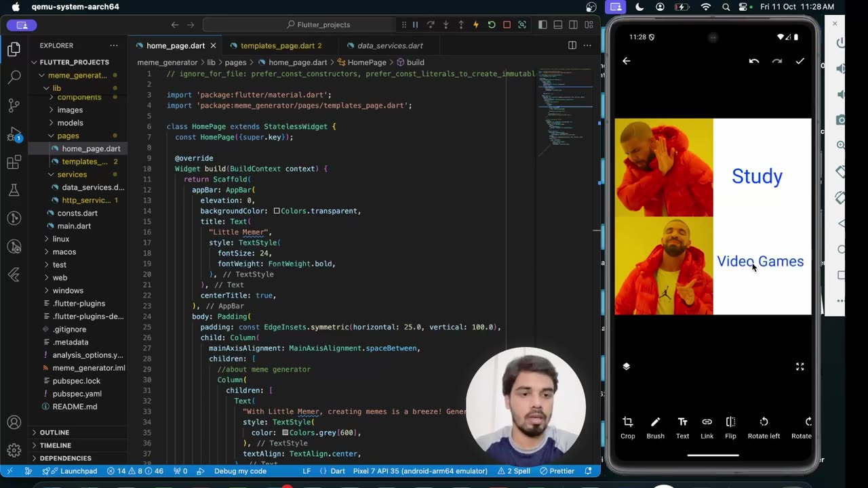Open the Explorer view in the activity bar

coord(14,49)
